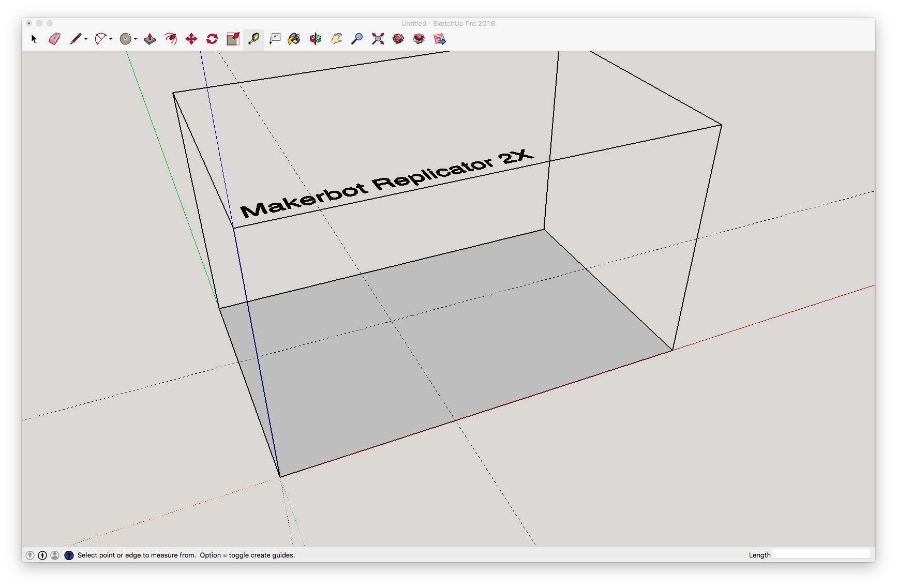
Task: Expand the Arc tool dropdown arrow
Action: point(111,39)
